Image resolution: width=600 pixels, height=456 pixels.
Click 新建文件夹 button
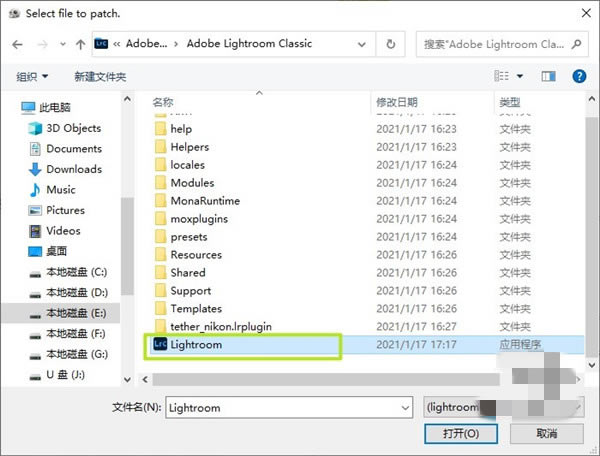(x=100, y=77)
